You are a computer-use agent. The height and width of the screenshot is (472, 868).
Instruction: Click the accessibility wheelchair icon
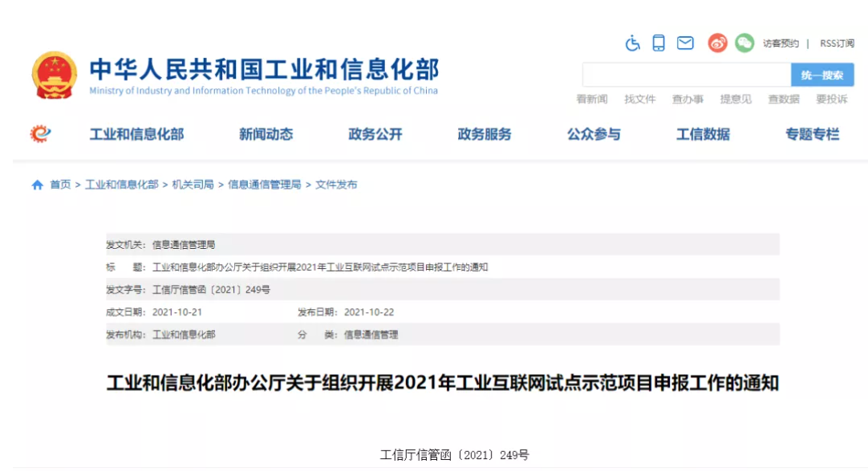(x=633, y=43)
